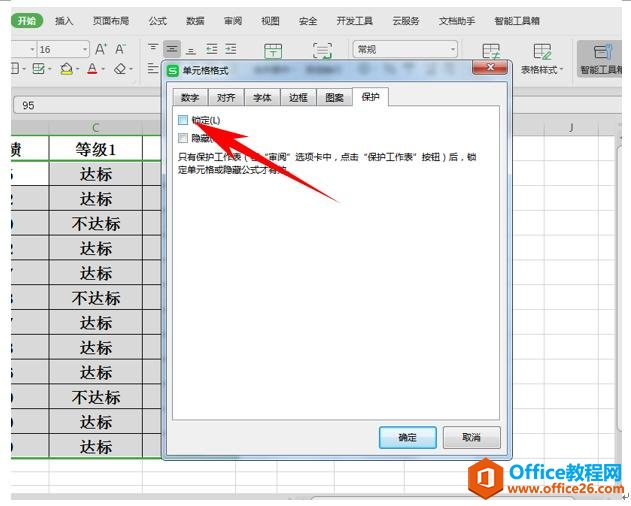Click the wrap text icon
This screenshot has width=631, height=506.
[323, 51]
